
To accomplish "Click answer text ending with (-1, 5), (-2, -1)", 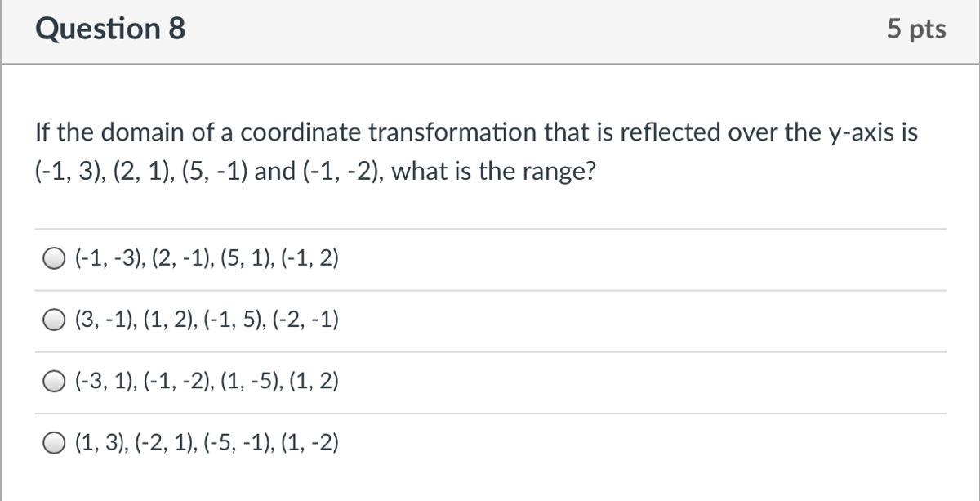I will [x=207, y=320].
